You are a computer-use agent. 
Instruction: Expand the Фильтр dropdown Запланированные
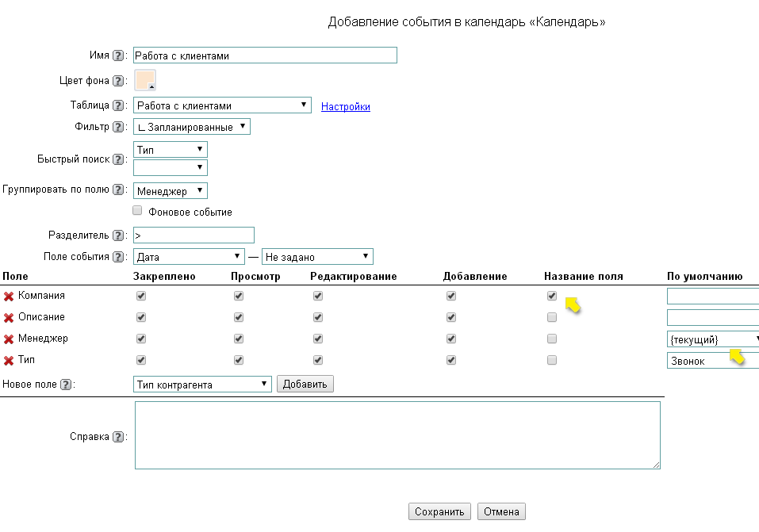[191, 127]
